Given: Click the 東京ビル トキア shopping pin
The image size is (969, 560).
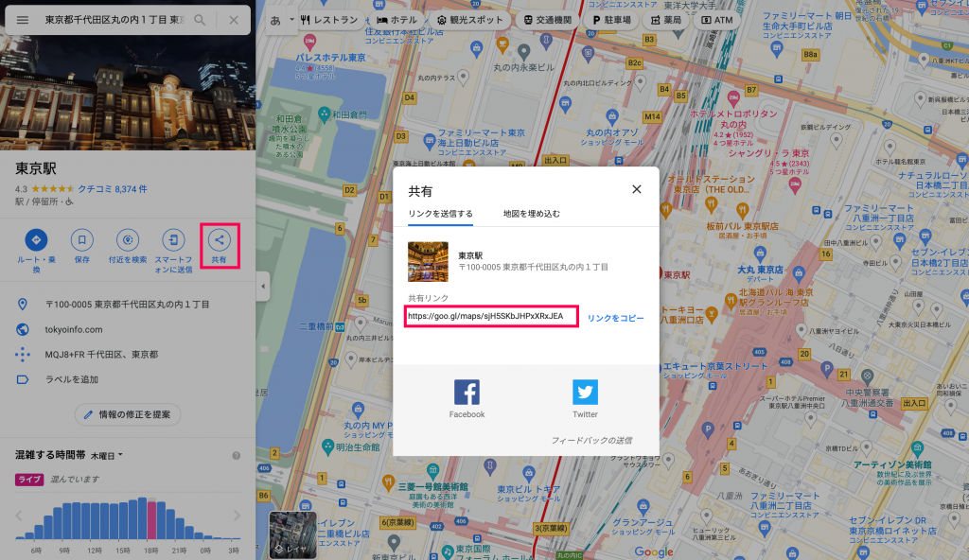Looking at the screenshot, I should coord(529,474).
